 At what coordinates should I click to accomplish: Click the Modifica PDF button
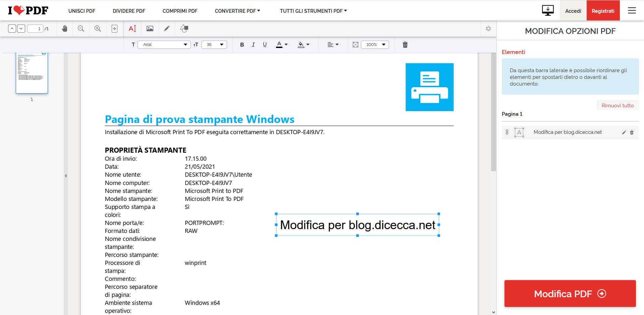(x=570, y=294)
